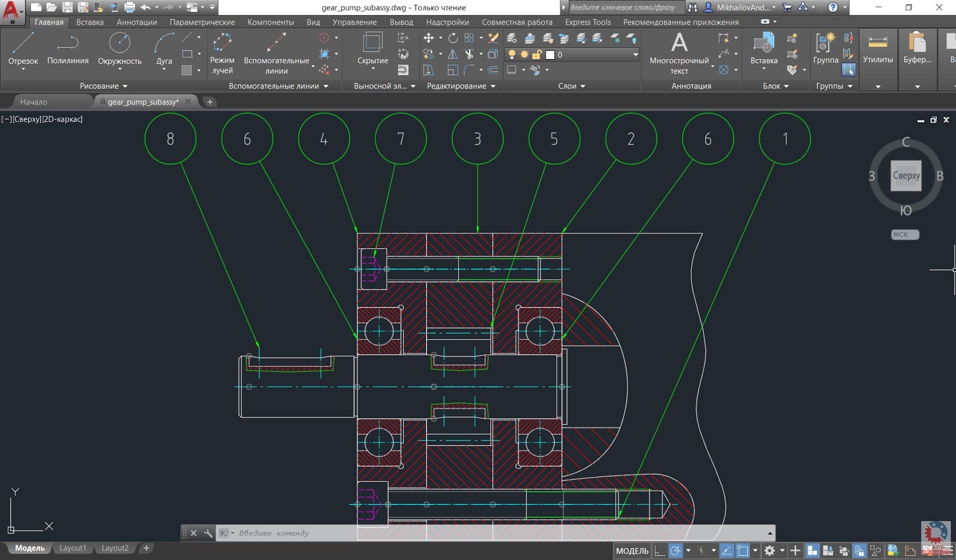Click the Array tool icon
956x560 pixels.
[x=469, y=38]
